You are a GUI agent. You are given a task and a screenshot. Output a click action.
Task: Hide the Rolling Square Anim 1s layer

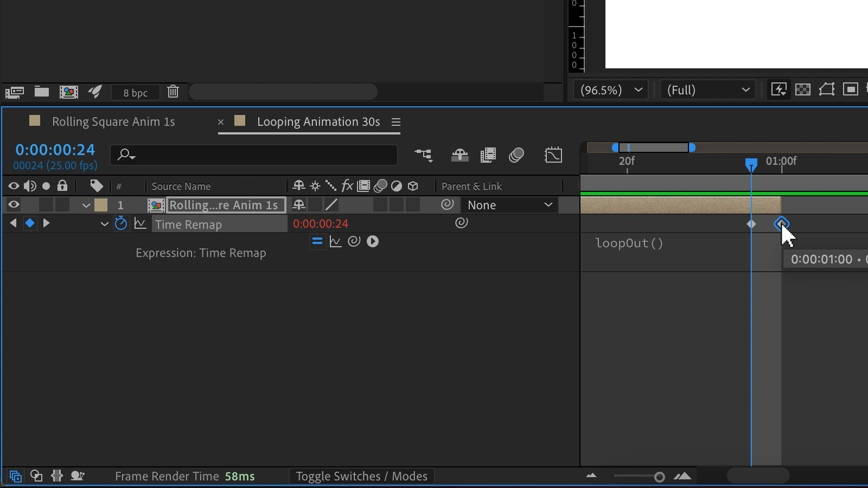coord(13,204)
